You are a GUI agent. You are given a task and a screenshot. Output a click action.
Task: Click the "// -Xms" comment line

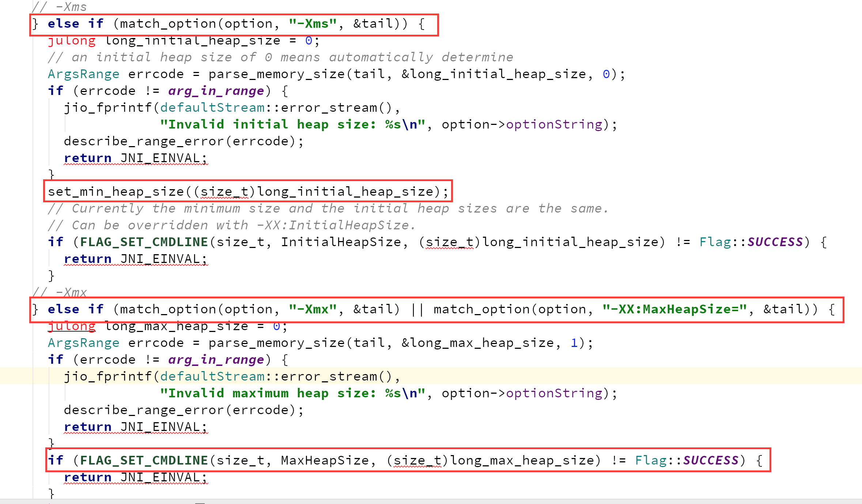click(60, 7)
